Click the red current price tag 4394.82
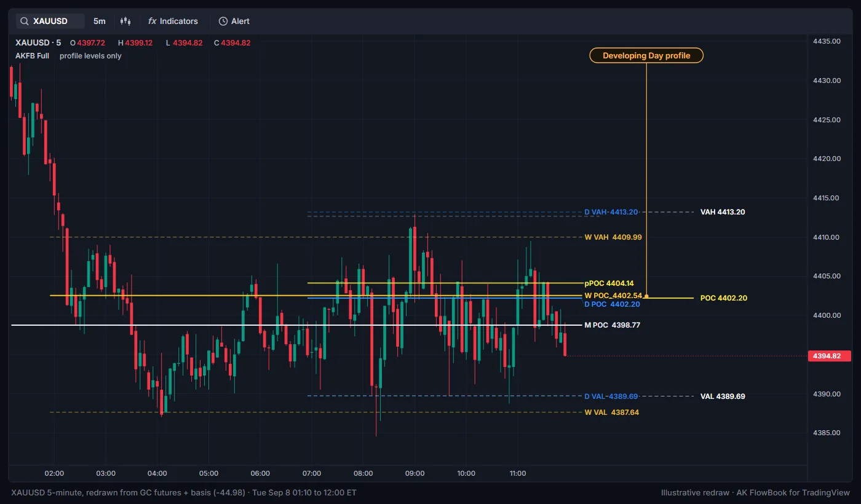Viewport: 861px width, 504px height. (829, 356)
